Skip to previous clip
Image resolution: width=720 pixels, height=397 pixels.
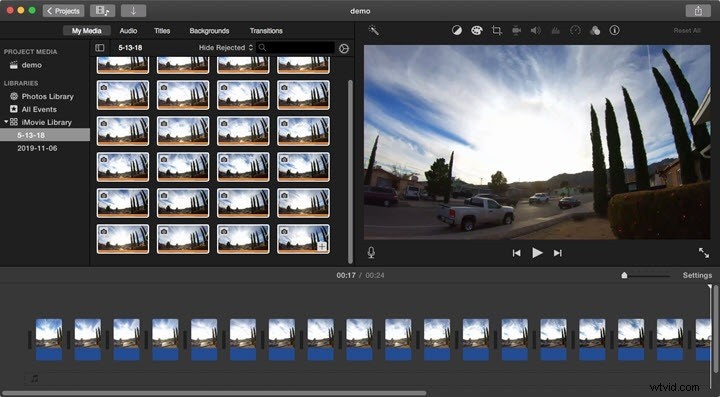click(517, 253)
